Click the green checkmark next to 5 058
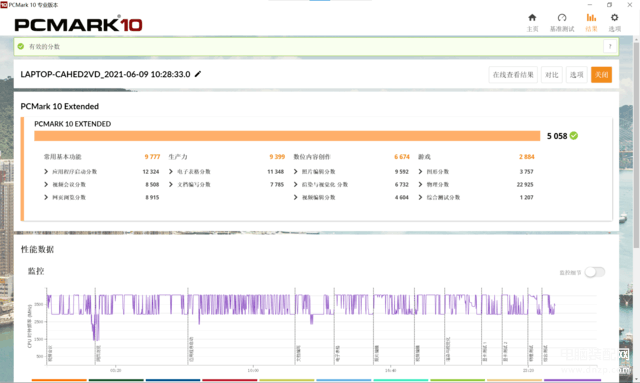This screenshot has width=640, height=383. [x=574, y=136]
